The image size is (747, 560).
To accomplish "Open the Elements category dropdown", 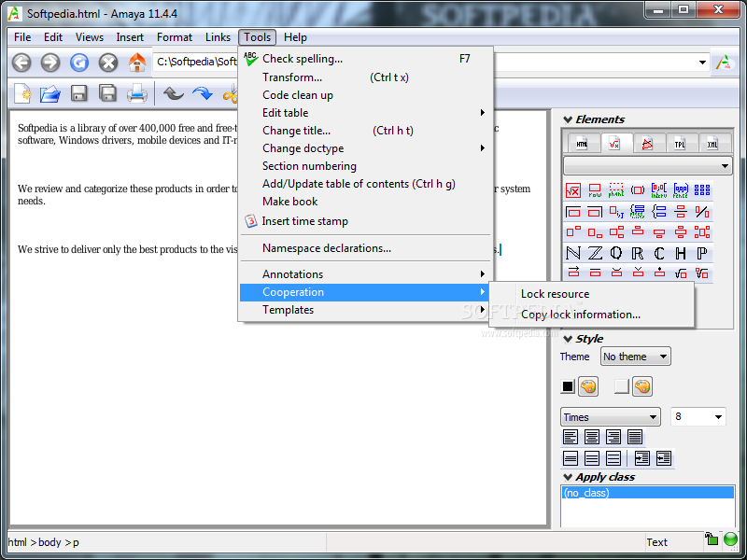I will (647, 166).
